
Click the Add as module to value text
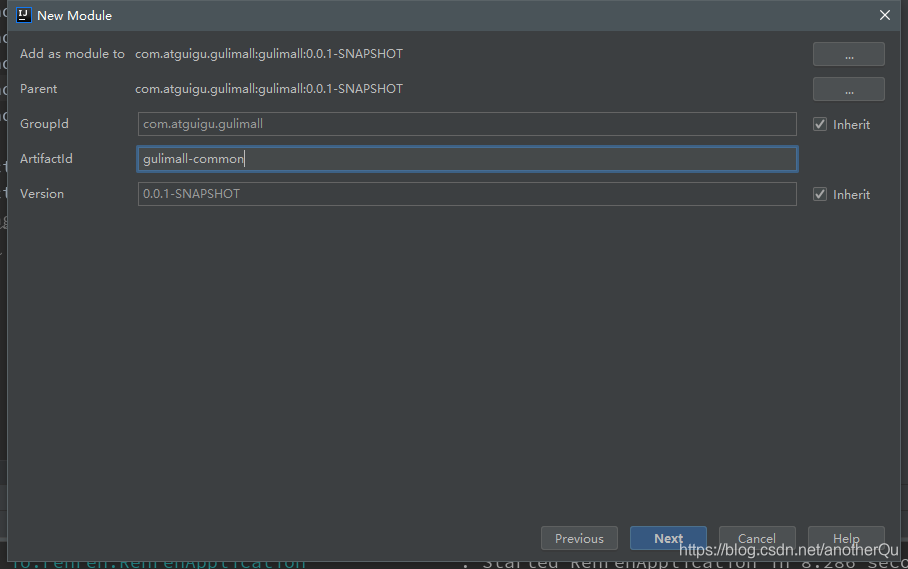pos(269,54)
